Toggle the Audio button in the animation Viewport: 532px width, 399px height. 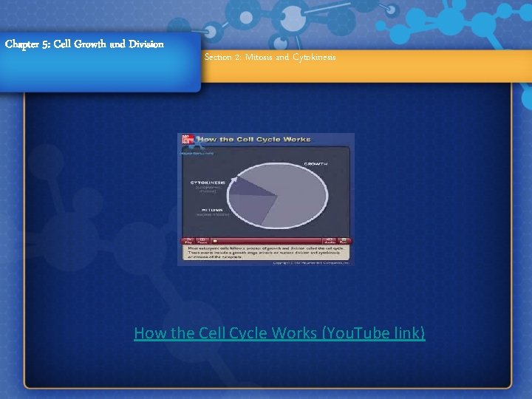pyautogui.click(x=330, y=241)
